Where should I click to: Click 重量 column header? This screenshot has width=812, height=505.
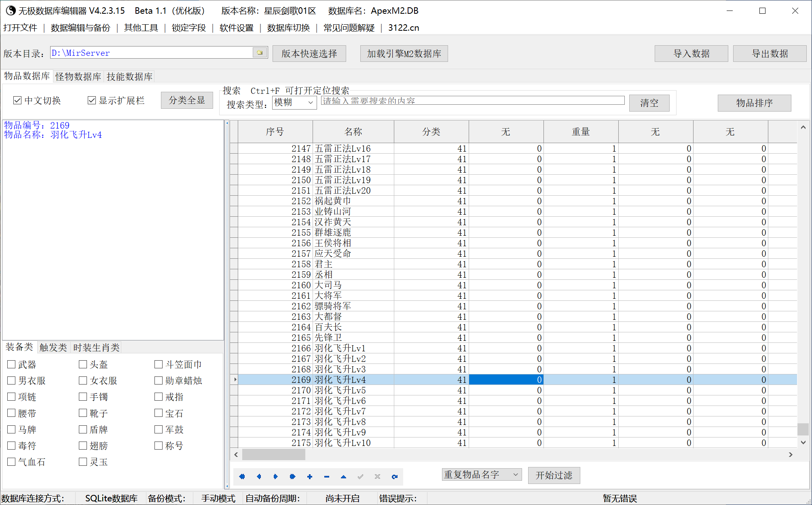coord(581,132)
